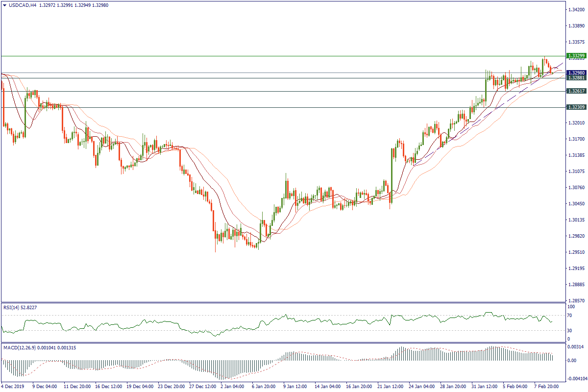Image resolution: width=588 pixels, height=392 pixels.
Task: Click the 1.32980 current price tag
Action: point(576,73)
